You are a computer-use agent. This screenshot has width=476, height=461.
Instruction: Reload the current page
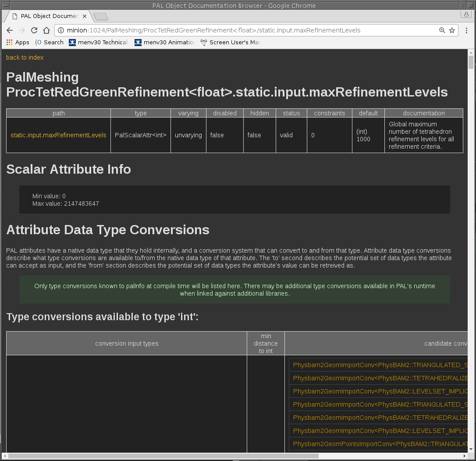(x=34, y=31)
